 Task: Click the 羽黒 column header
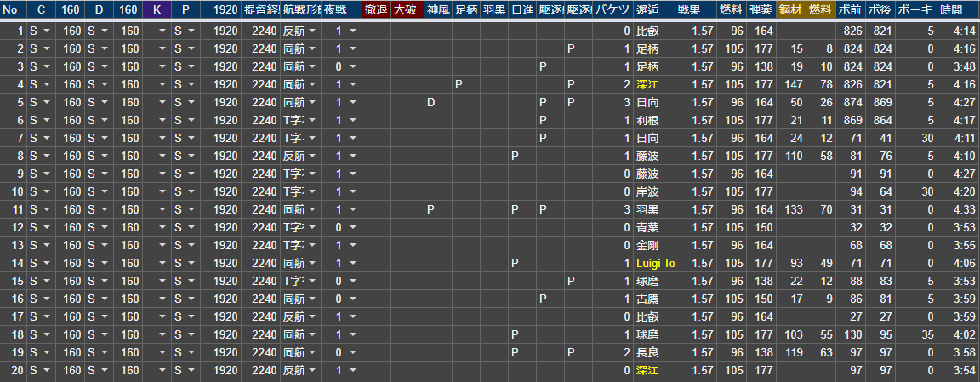(x=494, y=9)
